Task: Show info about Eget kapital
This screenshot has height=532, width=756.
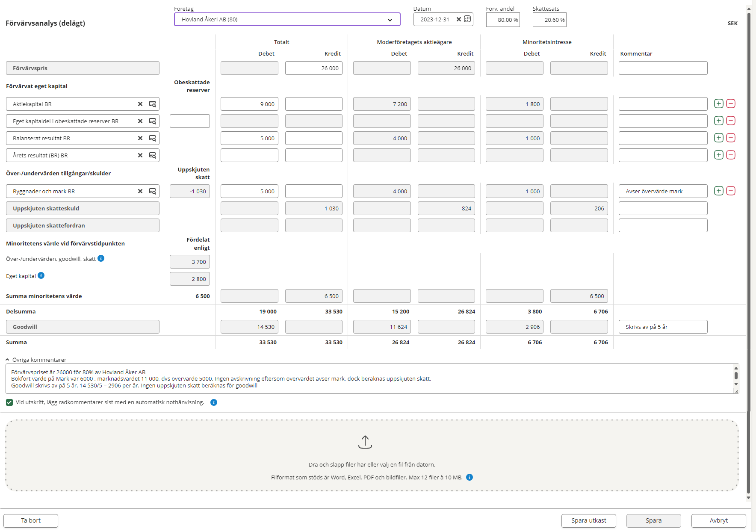Action: click(x=41, y=275)
